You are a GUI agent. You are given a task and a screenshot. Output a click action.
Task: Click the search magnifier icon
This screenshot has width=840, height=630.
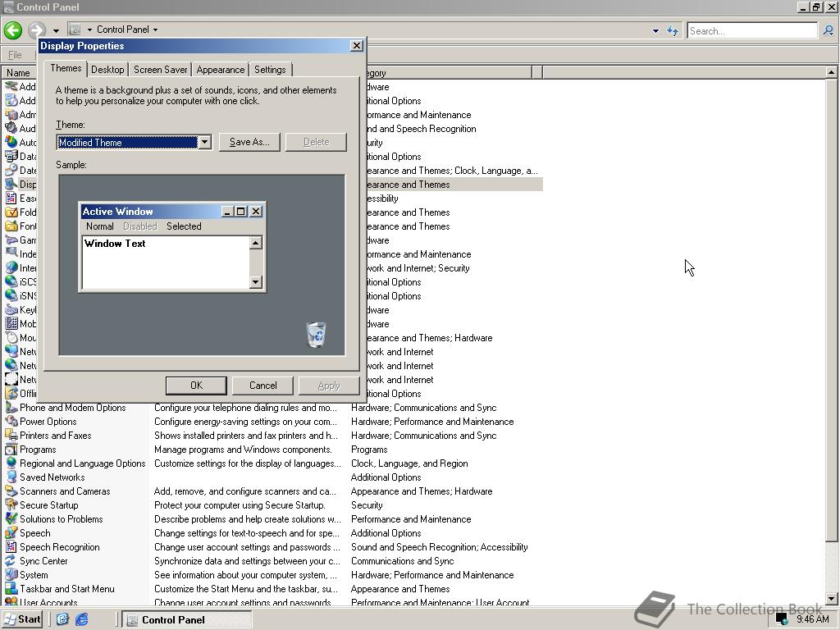click(x=829, y=31)
